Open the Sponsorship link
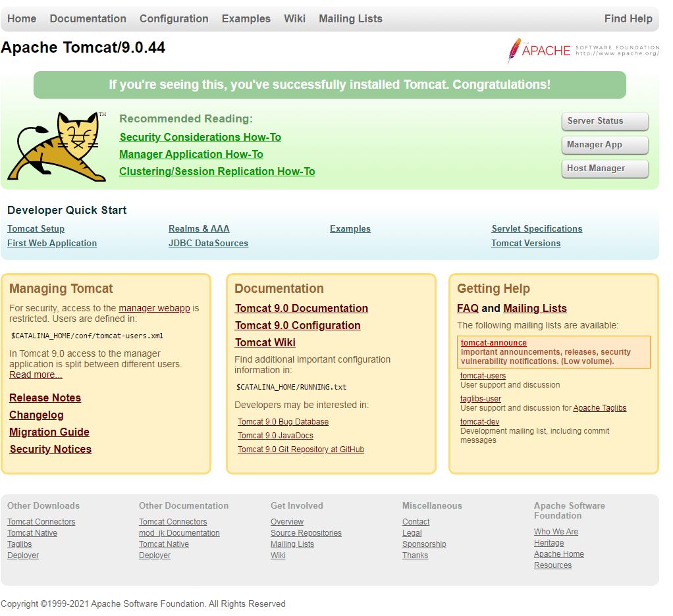673x616 pixels. [x=424, y=544]
